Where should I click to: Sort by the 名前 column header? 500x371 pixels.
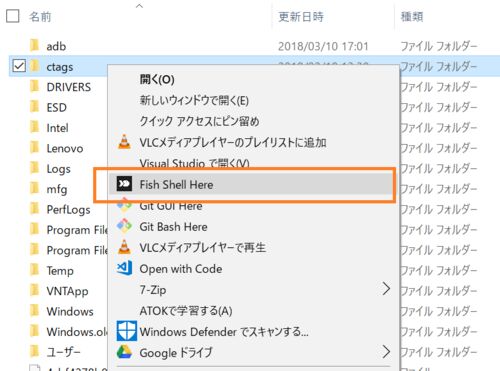click(40, 16)
